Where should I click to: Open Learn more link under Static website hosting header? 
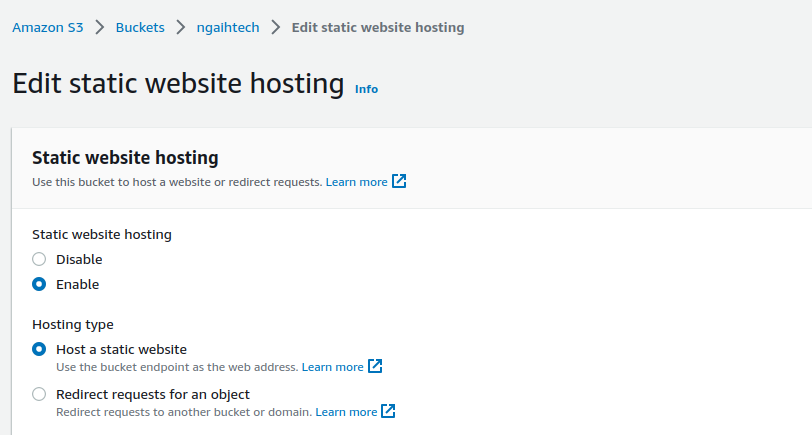point(356,182)
